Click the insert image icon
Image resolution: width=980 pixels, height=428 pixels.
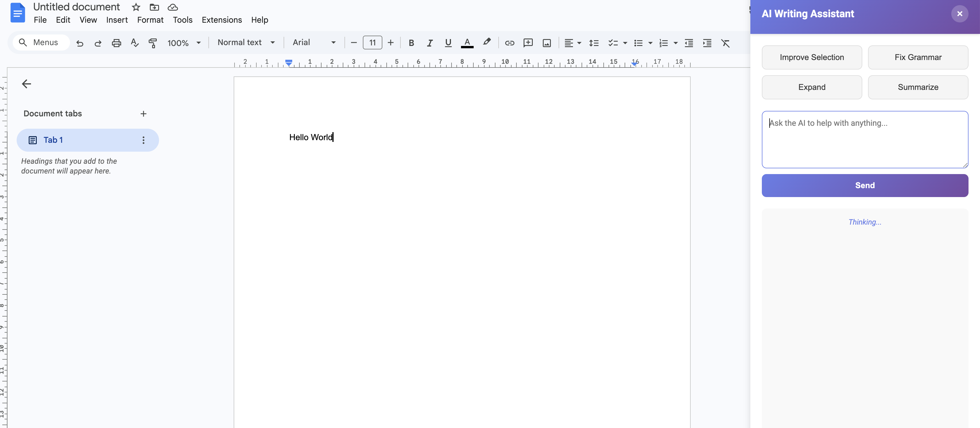546,43
